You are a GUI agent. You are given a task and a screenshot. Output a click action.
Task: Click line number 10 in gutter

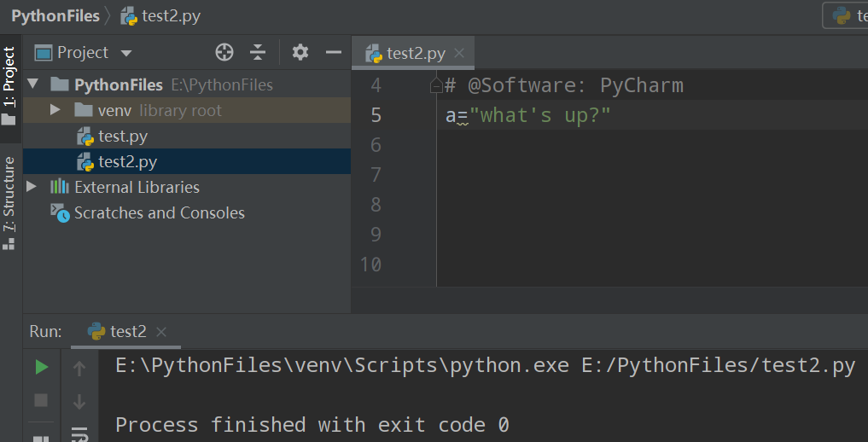point(370,265)
